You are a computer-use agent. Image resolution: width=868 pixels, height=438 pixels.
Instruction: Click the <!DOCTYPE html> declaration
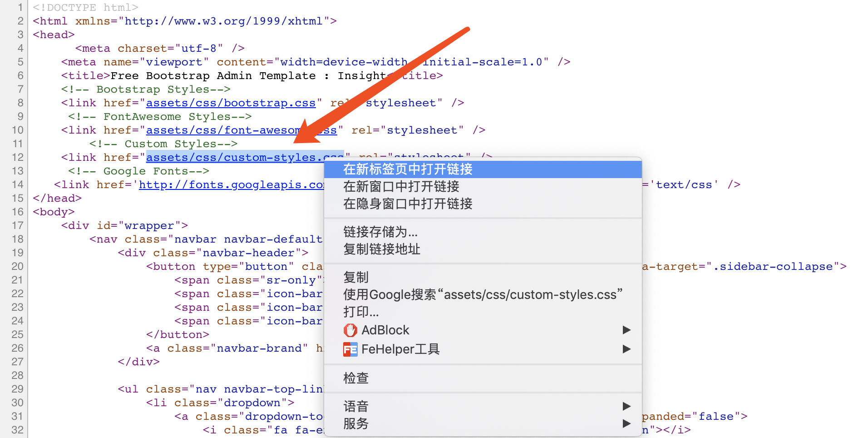click(85, 8)
